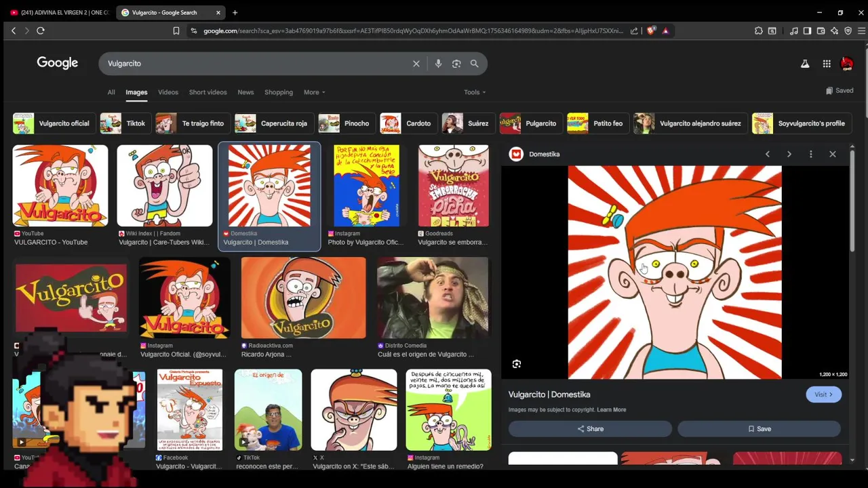Open the Learn More copyright link
This screenshot has height=488, width=868.
coord(612,410)
